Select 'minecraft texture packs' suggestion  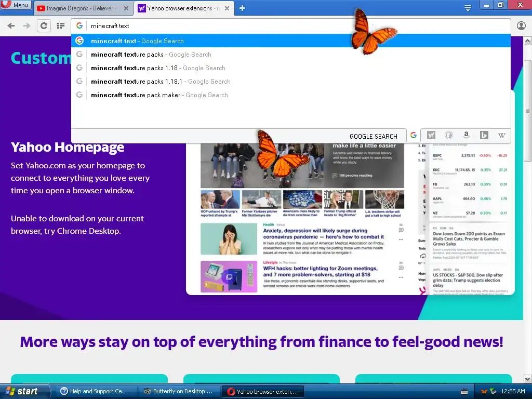click(x=291, y=54)
